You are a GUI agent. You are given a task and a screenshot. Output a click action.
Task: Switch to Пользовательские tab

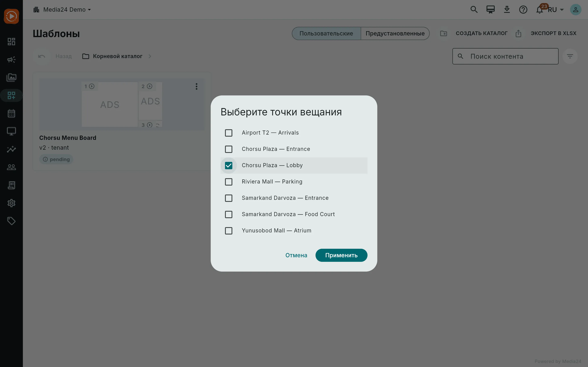[x=326, y=33]
